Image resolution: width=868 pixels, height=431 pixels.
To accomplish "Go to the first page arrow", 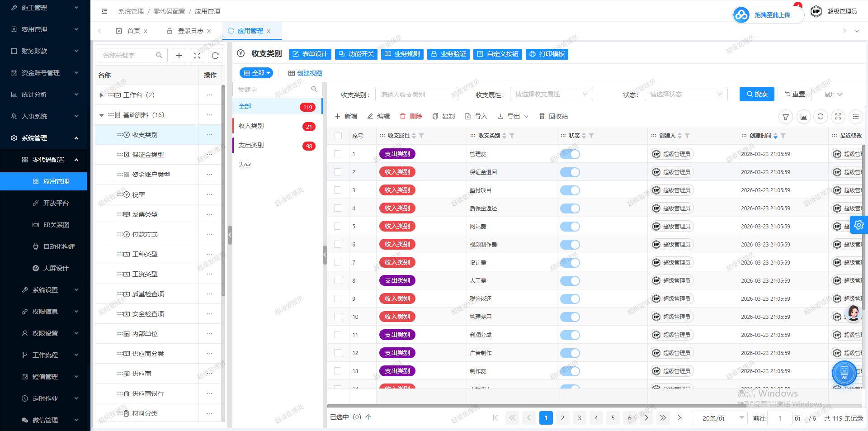I will point(495,418).
